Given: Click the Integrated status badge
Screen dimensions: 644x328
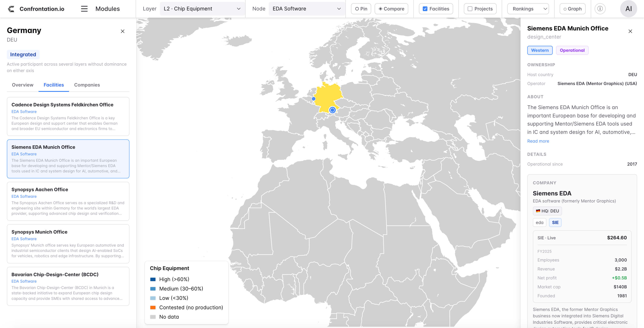Looking at the screenshot, I should pyautogui.click(x=23, y=55).
